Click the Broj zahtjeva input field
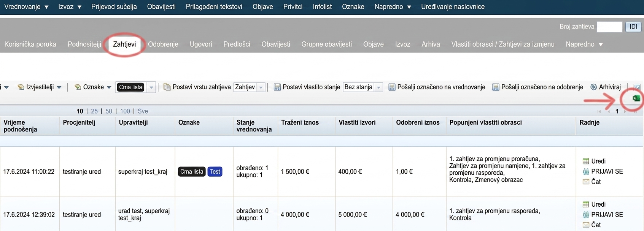This screenshot has height=231, width=644. click(x=609, y=27)
